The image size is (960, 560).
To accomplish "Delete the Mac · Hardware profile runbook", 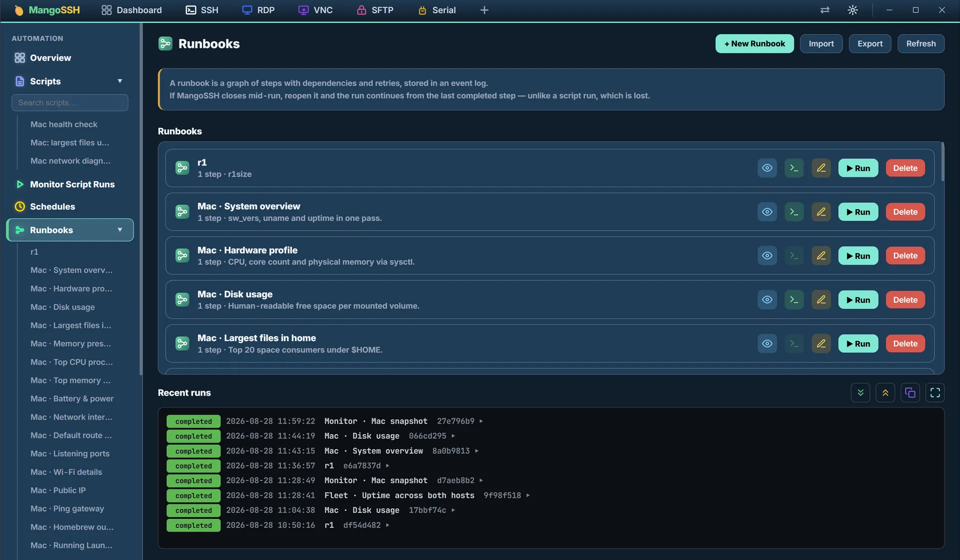I will point(905,256).
